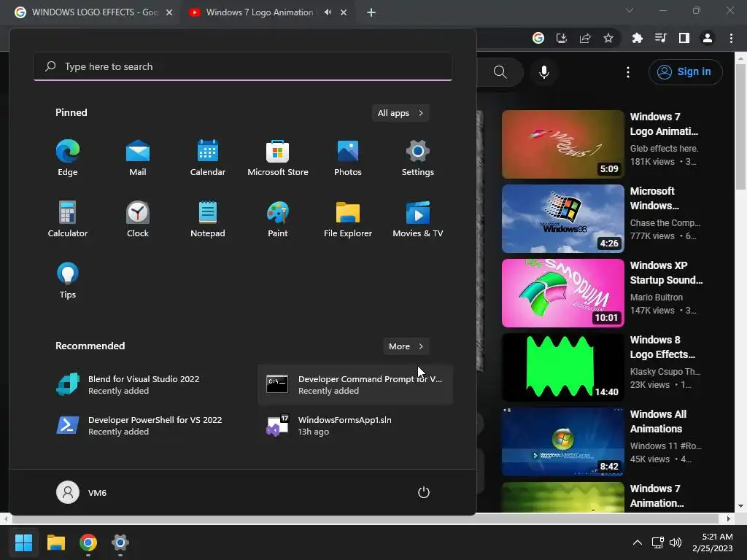Open YouTube settings three-dot menu
The width and height of the screenshot is (747, 560).
click(628, 72)
